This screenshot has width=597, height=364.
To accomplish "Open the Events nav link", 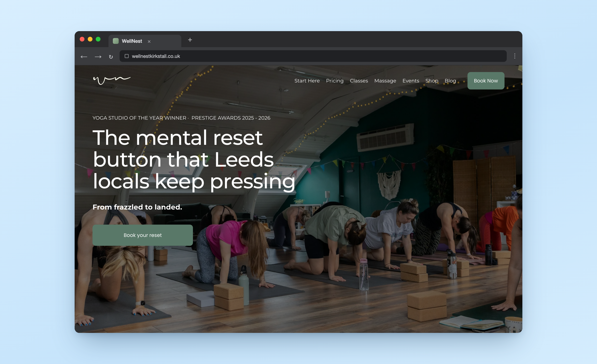I will (x=411, y=81).
